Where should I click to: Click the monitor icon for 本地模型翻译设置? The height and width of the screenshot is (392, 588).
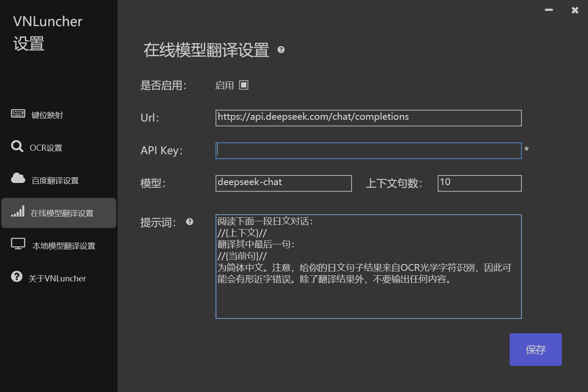coord(18,244)
